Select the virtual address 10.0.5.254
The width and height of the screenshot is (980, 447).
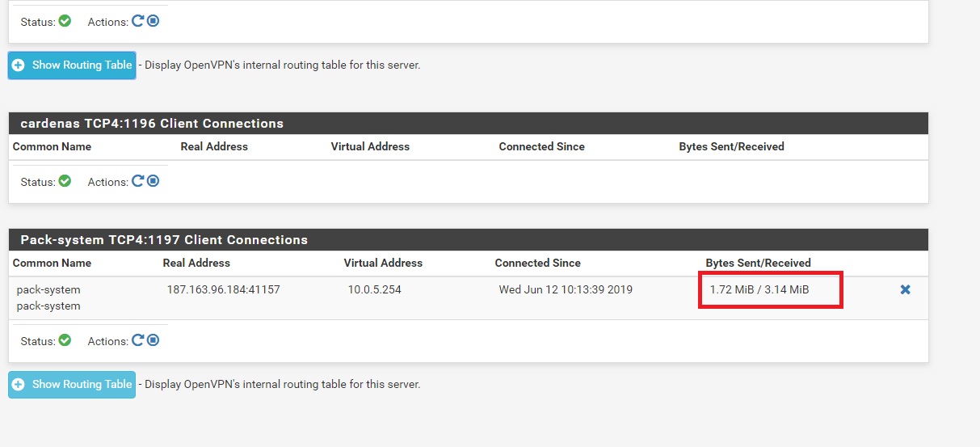click(374, 289)
